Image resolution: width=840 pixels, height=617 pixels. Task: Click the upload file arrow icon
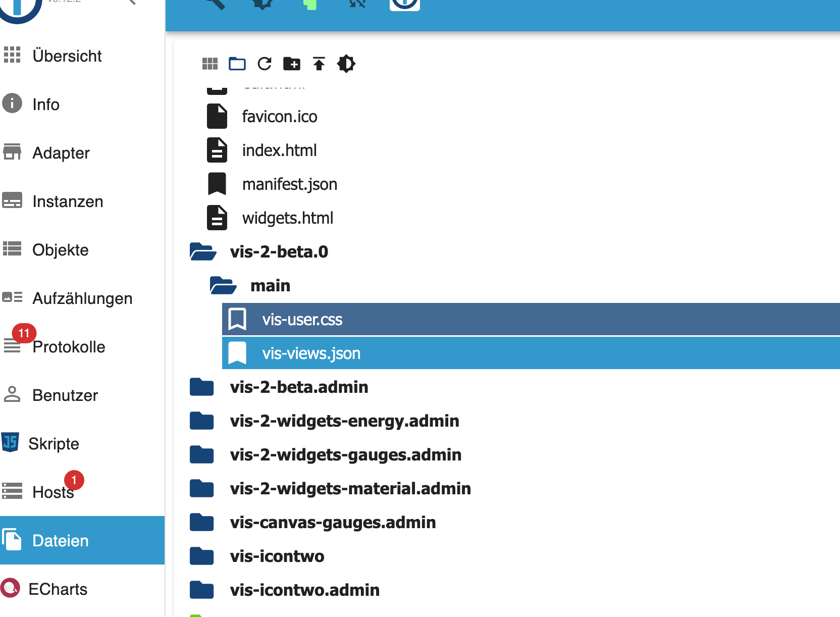319,64
